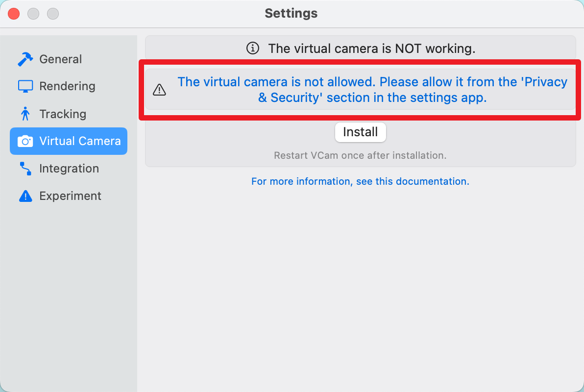Viewport: 584px width, 392px height.
Task: Open the 'see this documentation' link
Action: pyautogui.click(x=360, y=181)
